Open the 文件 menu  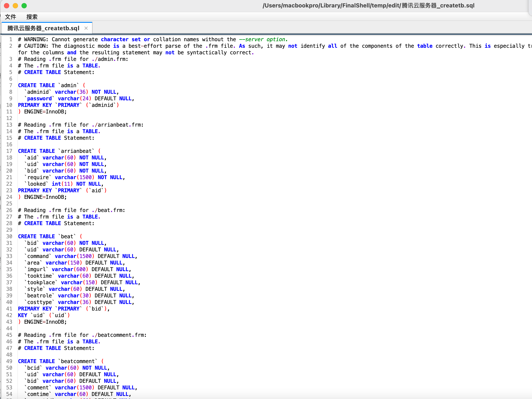pyautogui.click(x=11, y=17)
